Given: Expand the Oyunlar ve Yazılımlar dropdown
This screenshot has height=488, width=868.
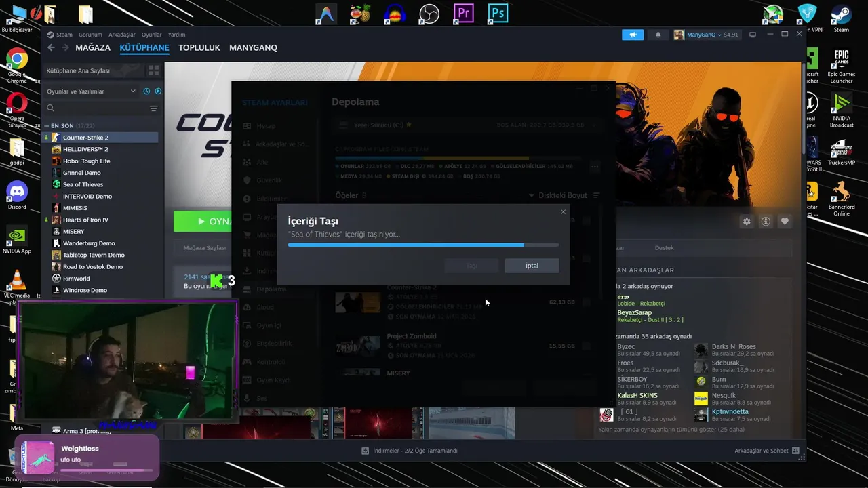Looking at the screenshot, I should point(91,91).
